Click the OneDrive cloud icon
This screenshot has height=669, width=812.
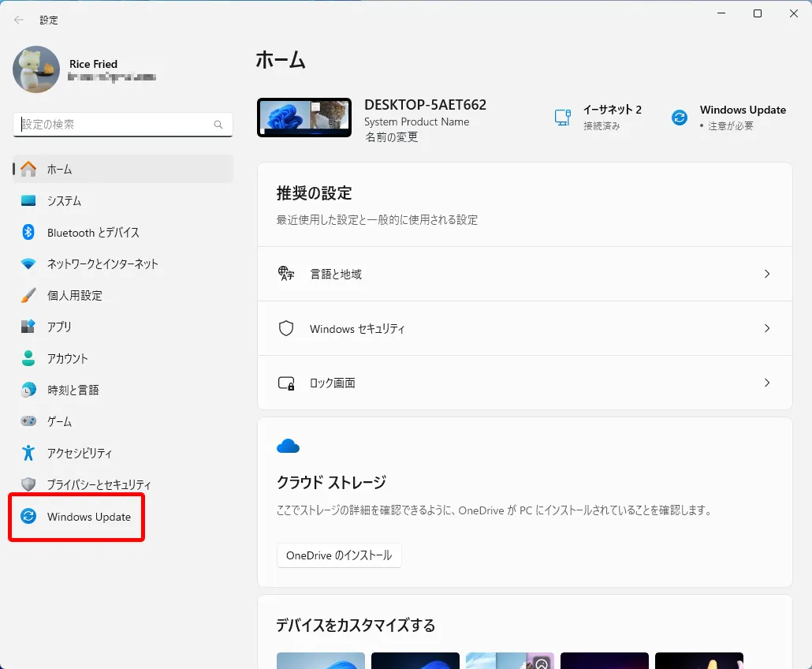click(x=288, y=447)
